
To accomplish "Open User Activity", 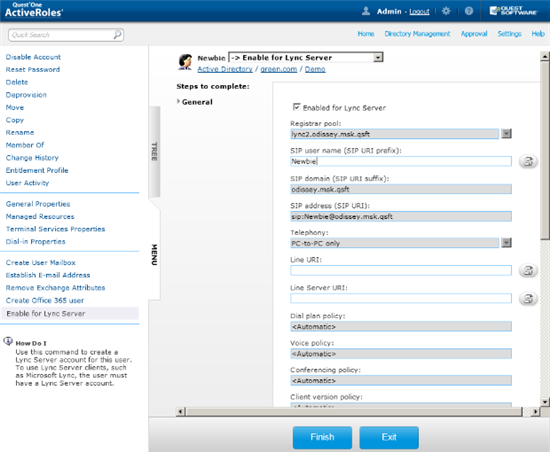I will coord(27,183).
